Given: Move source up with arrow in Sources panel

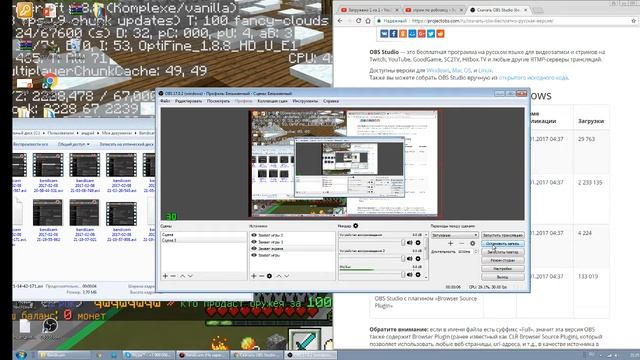Looking at the screenshot, I should 279,276.
